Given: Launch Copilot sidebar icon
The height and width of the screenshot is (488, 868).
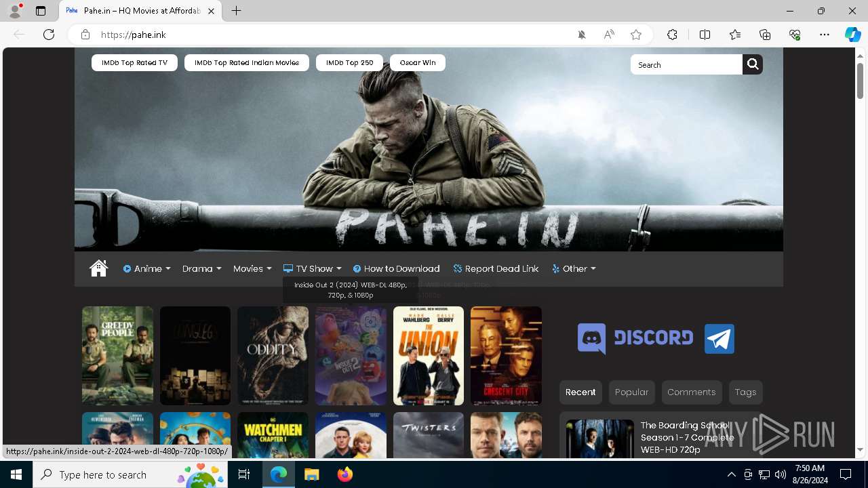Looking at the screenshot, I should (852, 35).
